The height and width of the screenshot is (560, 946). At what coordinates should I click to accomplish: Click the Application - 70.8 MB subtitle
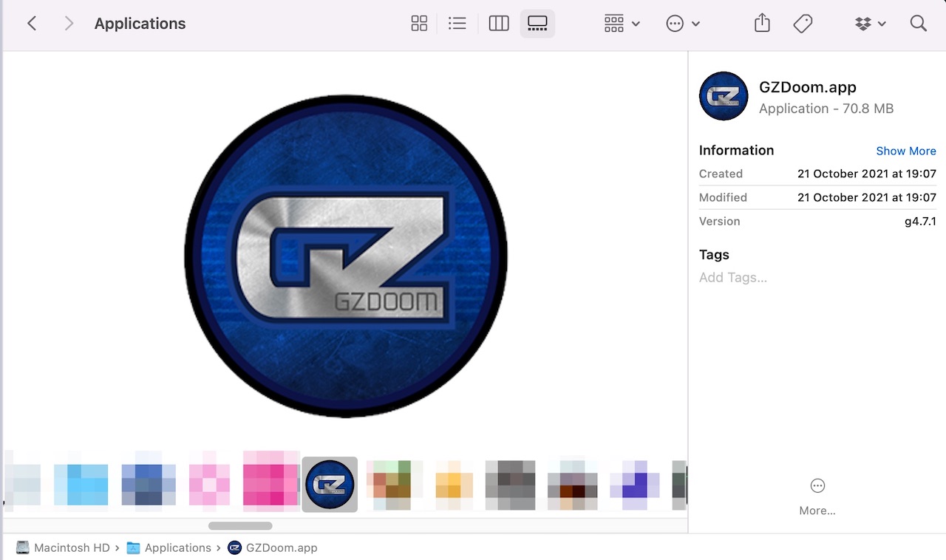coord(826,109)
